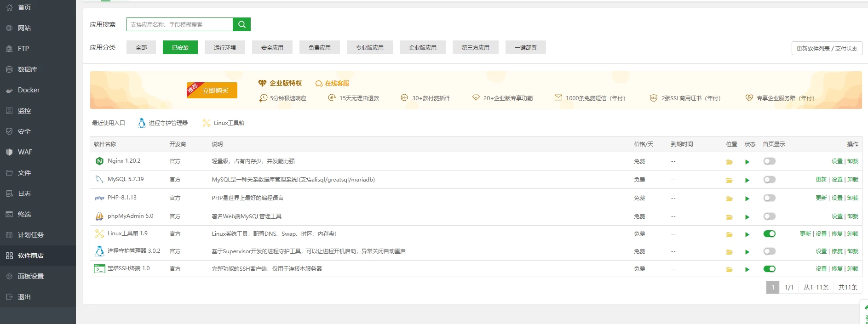This screenshot has width=868, height=324.
Task: Click 设置 link for PHP-8.1.13
Action: pos(837,198)
